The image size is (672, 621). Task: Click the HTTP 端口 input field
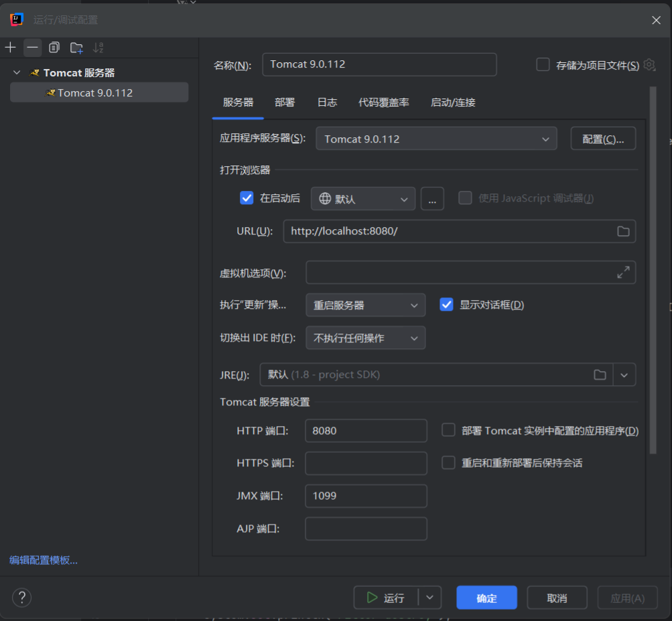click(366, 431)
